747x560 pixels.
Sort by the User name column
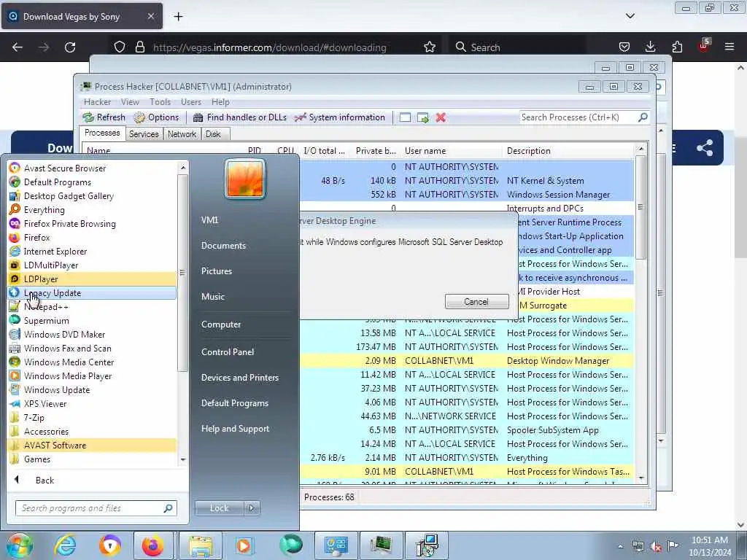451,151
